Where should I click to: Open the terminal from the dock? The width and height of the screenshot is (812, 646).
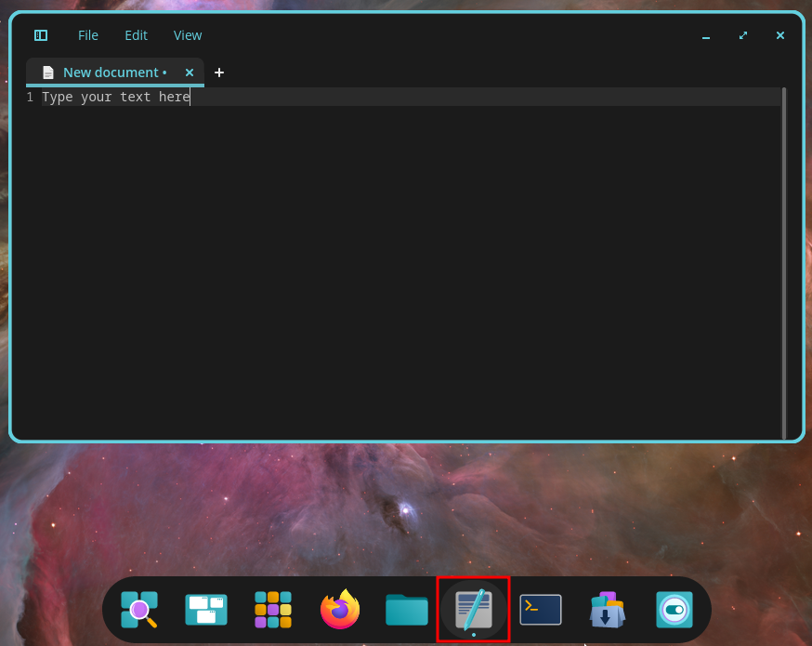tap(541, 610)
